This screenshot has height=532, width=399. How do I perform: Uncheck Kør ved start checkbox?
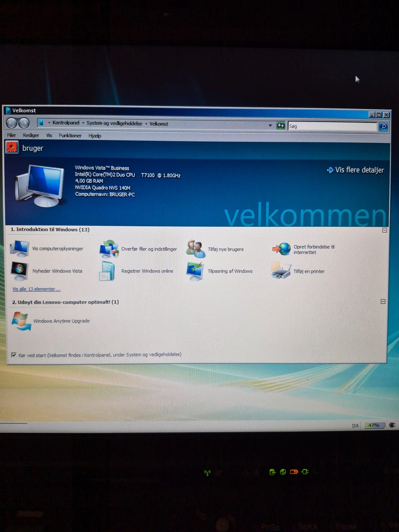point(14,355)
